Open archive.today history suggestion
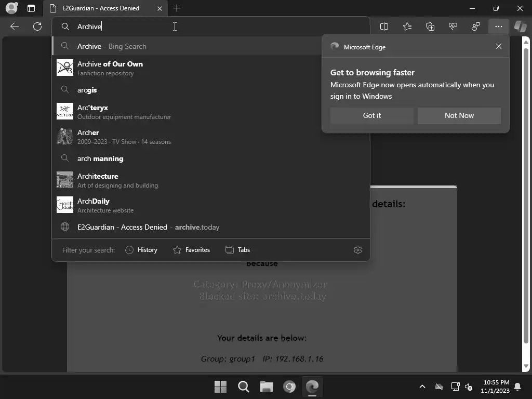The image size is (532, 399). 211,227
